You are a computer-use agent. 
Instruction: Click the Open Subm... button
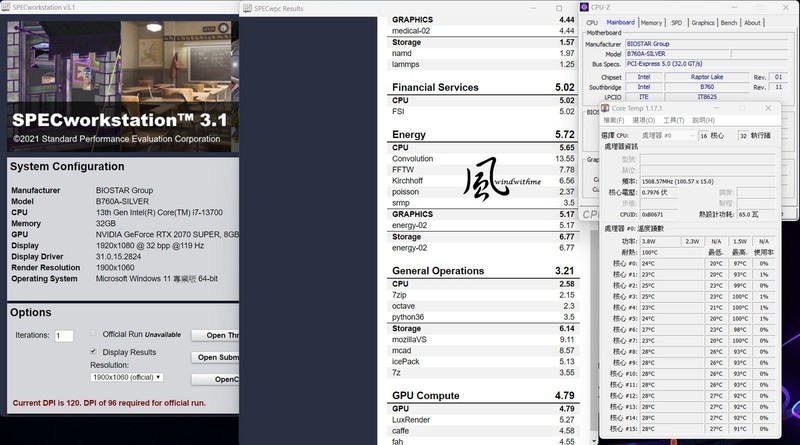click(x=215, y=357)
